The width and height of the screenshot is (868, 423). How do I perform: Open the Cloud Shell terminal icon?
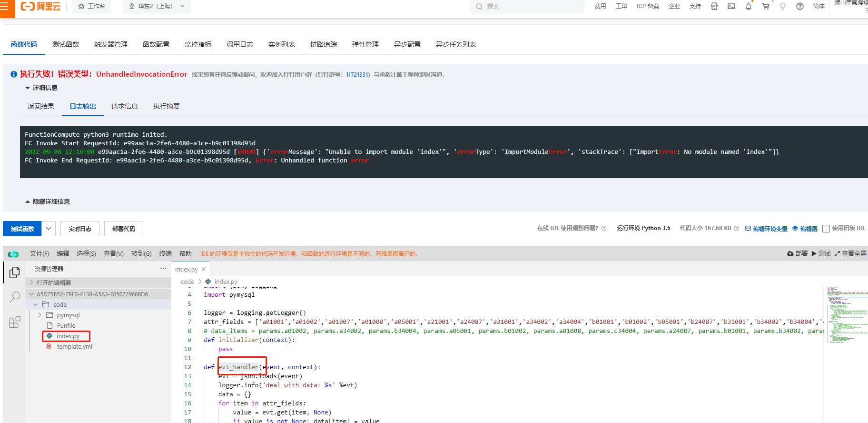pyautogui.click(x=731, y=6)
